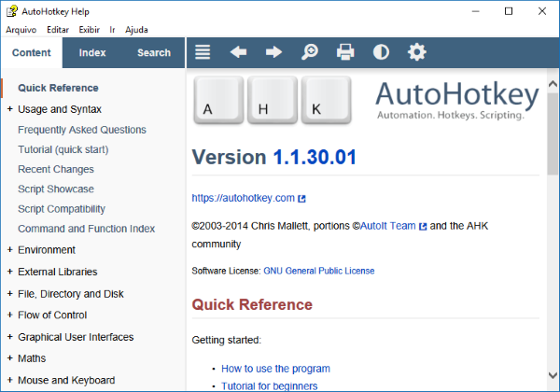Go back using the left arrow icon

click(238, 52)
